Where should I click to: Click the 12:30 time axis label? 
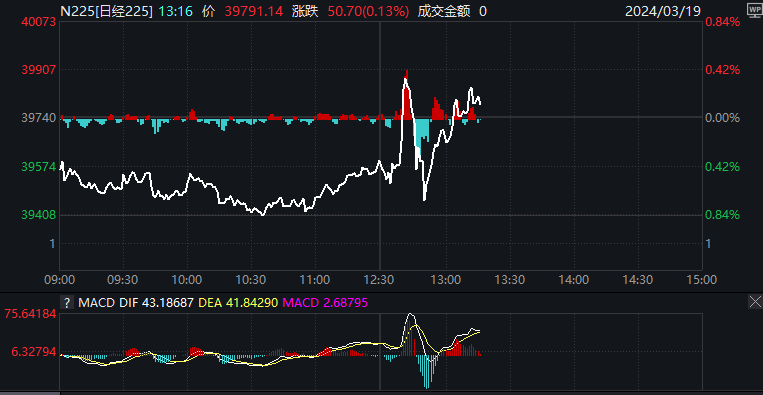tap(380, 280)
